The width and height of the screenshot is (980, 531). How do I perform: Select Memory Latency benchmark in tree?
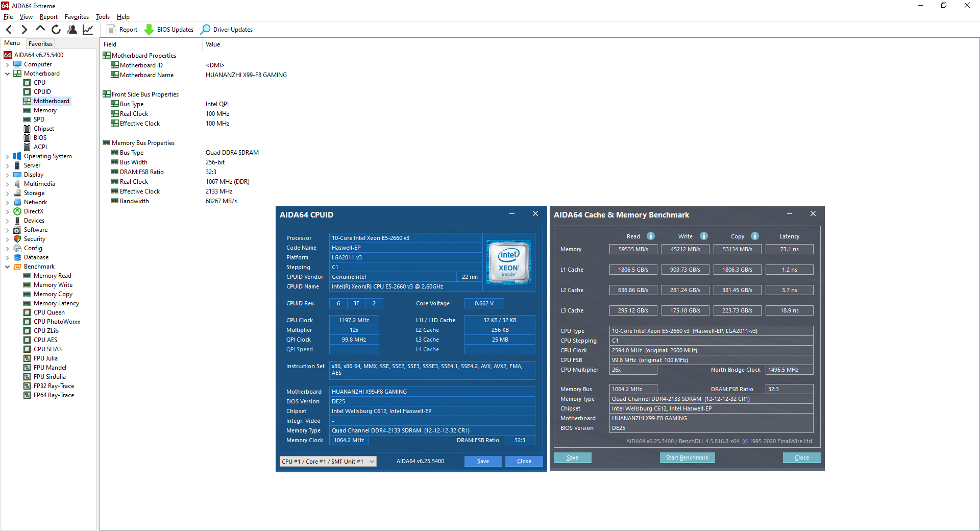click(56, 303)
